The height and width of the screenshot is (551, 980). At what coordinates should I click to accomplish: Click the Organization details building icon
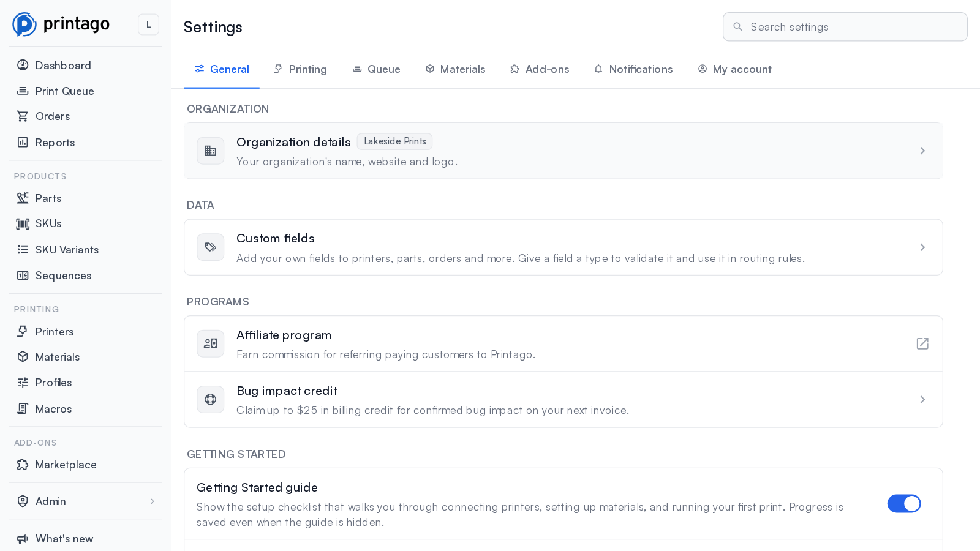(x=211, y=151)
